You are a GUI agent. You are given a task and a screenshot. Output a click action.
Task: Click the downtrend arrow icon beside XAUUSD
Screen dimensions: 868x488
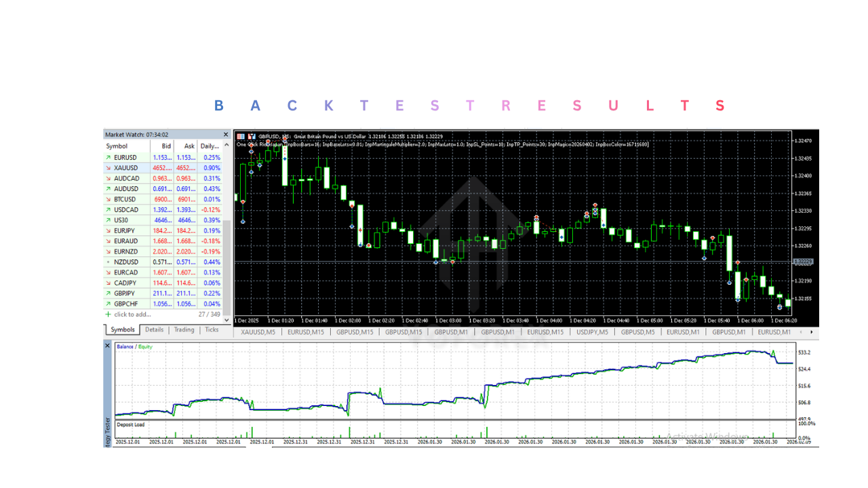point(108,167)
